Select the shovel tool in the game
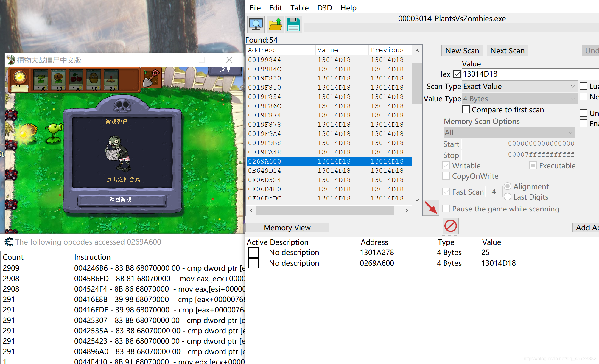Viewport: 599px width, 364px height. point(151,78)
